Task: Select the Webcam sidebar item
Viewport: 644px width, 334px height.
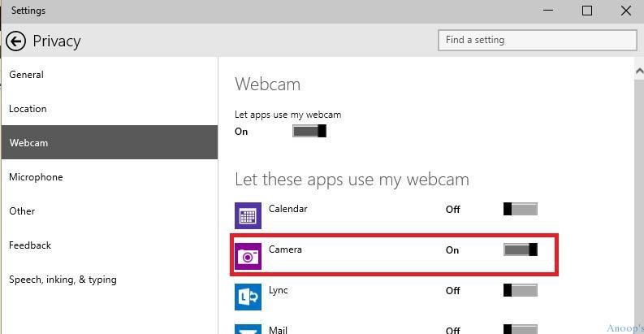Action: pyautogui.click(x=110, y=142)
